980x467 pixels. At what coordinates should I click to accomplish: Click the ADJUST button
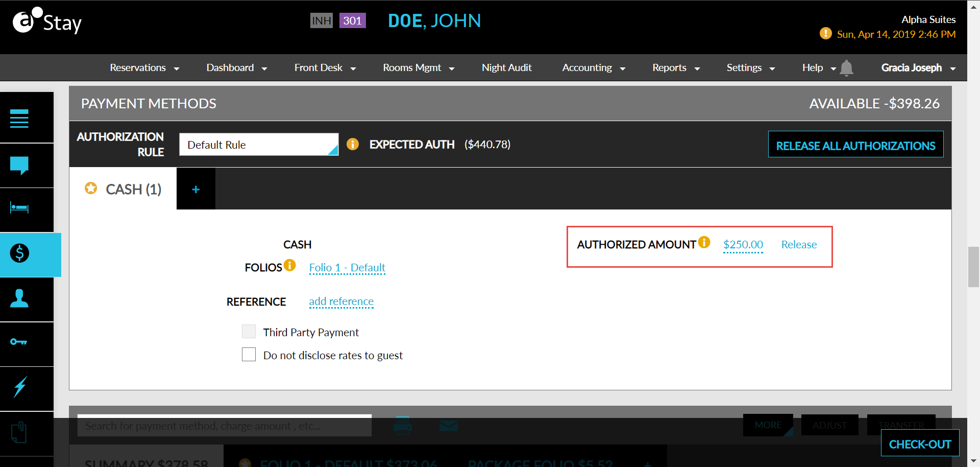point(829,425)
